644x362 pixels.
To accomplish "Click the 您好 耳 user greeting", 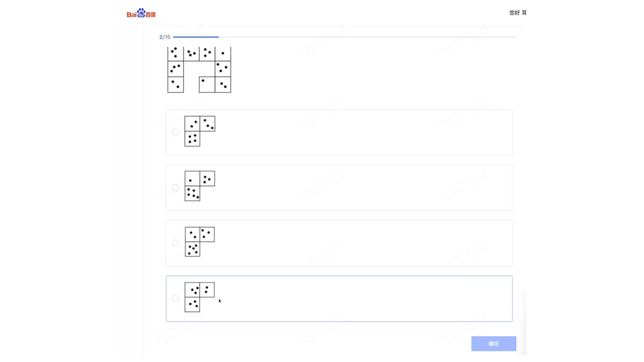I will 518,13.
